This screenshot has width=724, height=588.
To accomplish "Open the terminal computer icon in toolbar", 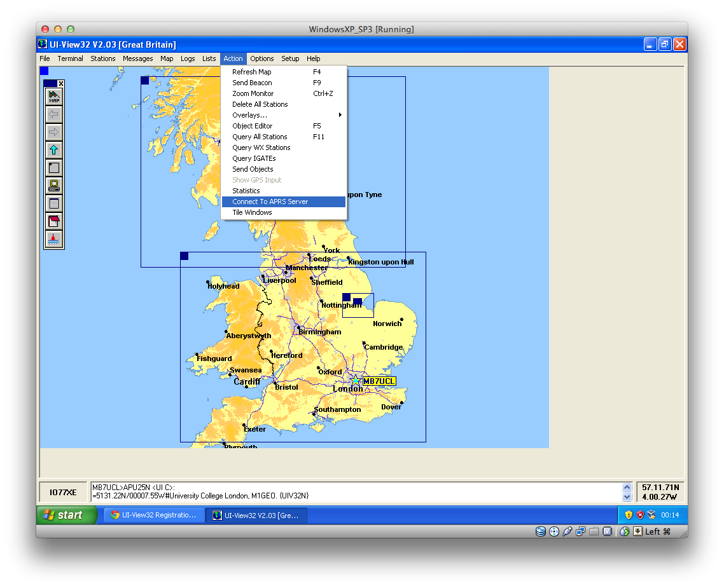I will coord(54,186).
